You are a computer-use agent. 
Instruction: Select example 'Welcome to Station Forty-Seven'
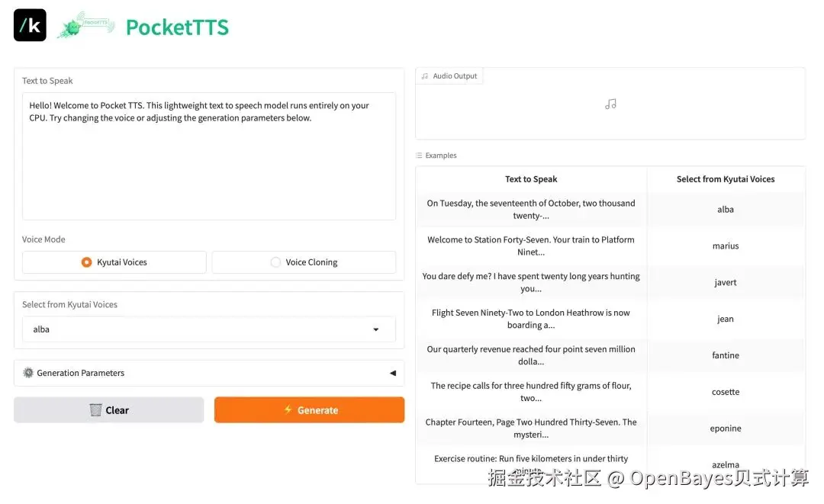pyautogui.click(x=531, y=246)
